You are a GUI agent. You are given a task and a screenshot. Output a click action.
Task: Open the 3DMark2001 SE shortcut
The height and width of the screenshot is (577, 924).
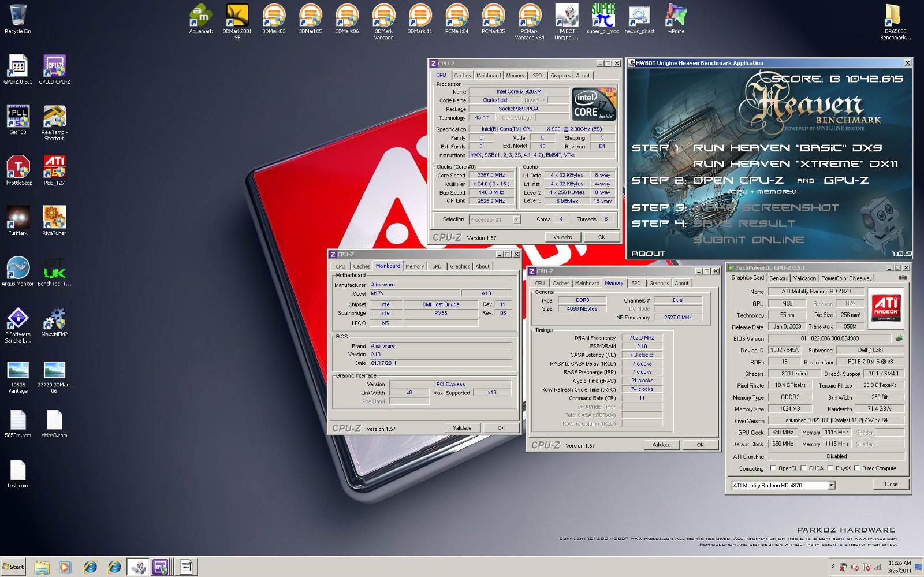point(237,22)
